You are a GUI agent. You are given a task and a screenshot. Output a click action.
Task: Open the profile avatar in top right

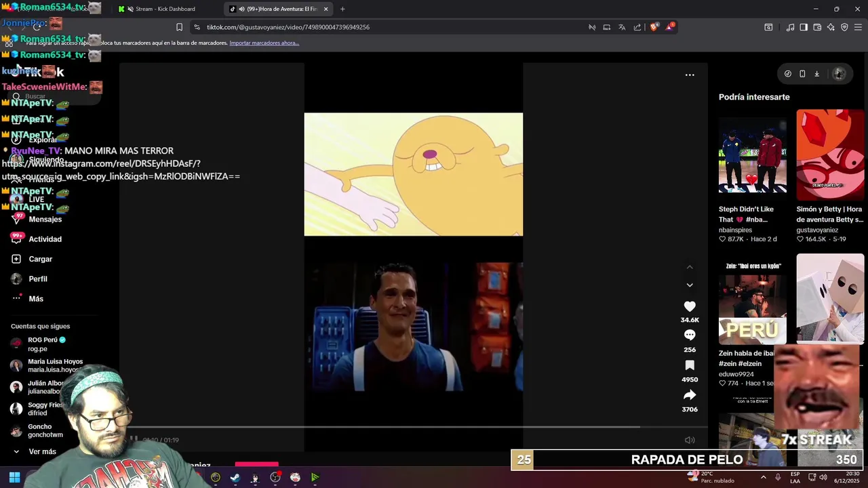839,74
